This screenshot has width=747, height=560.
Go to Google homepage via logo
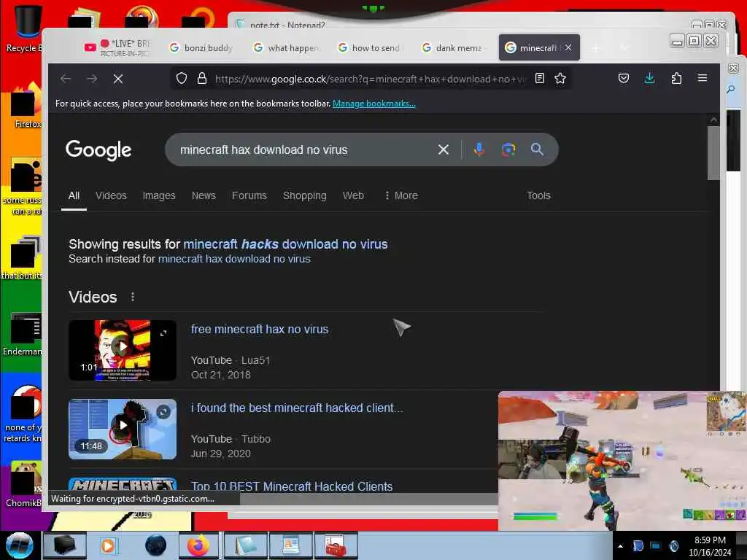98,150
